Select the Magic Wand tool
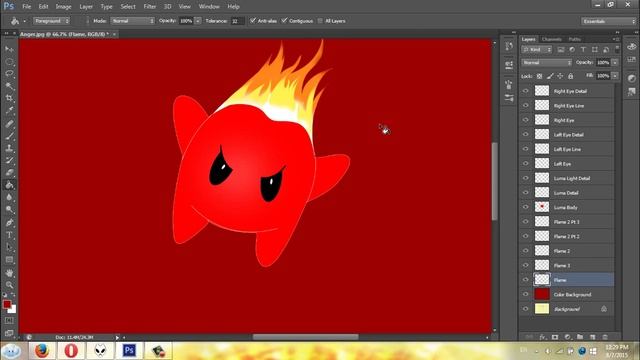The width and height of the screenshot is (640, 360). (x=9, y=86)
